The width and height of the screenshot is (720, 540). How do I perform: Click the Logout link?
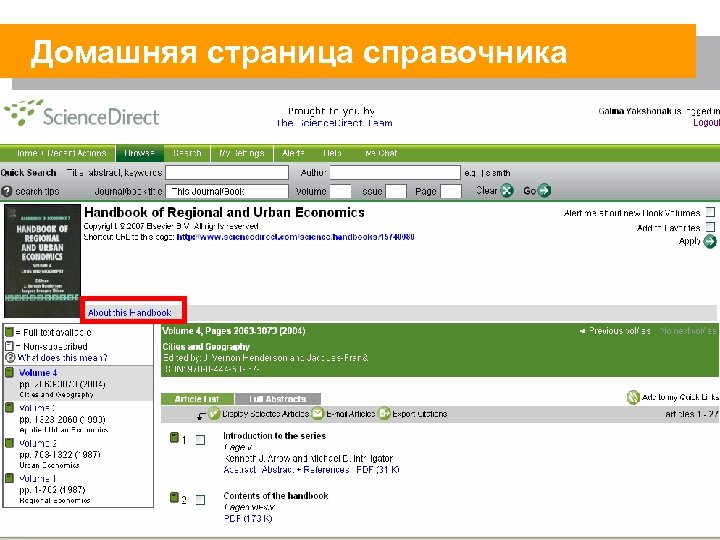(x=706, y=123)
